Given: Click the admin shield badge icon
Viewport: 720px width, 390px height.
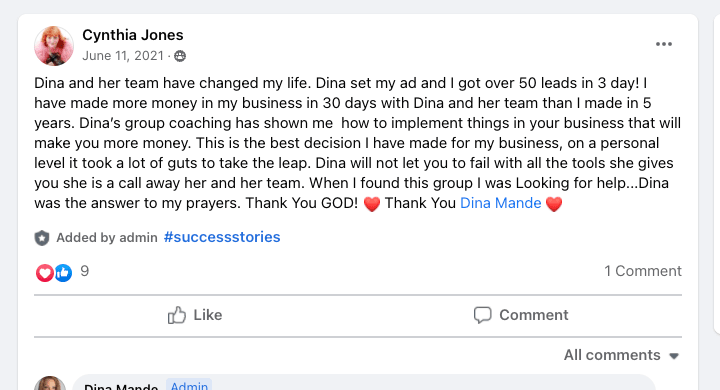Looking at the screenshot, I should (42, 238).
